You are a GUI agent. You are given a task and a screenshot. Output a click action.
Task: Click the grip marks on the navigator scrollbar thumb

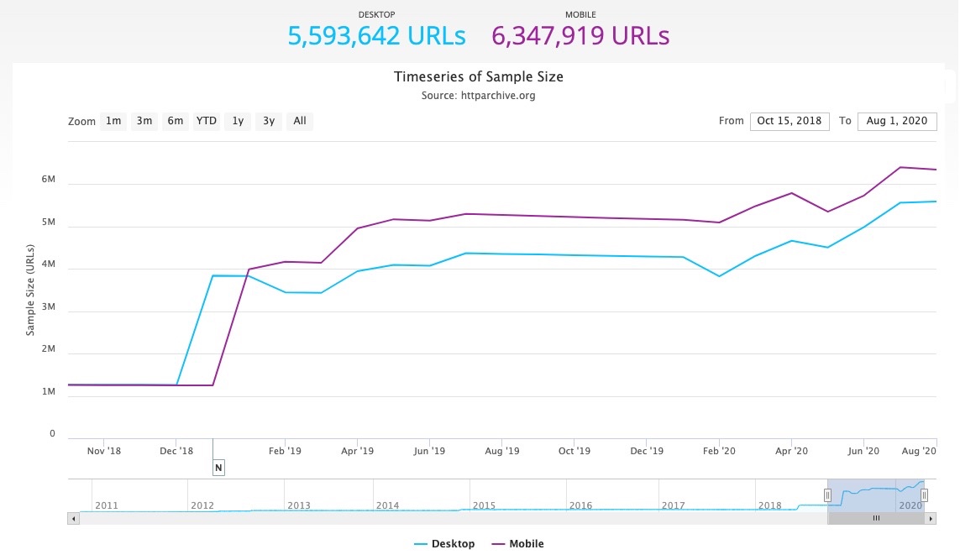click(x=876, y=518)
